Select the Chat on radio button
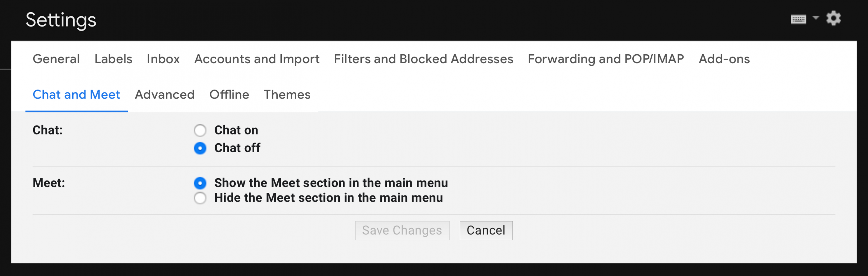This screenshot has height=276, width=868. 200,130
